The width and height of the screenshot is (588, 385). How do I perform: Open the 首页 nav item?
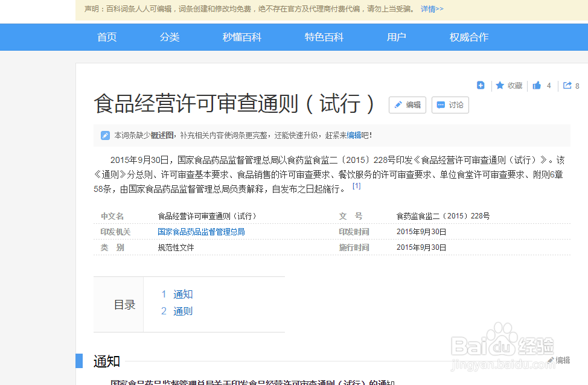[107, 37]
